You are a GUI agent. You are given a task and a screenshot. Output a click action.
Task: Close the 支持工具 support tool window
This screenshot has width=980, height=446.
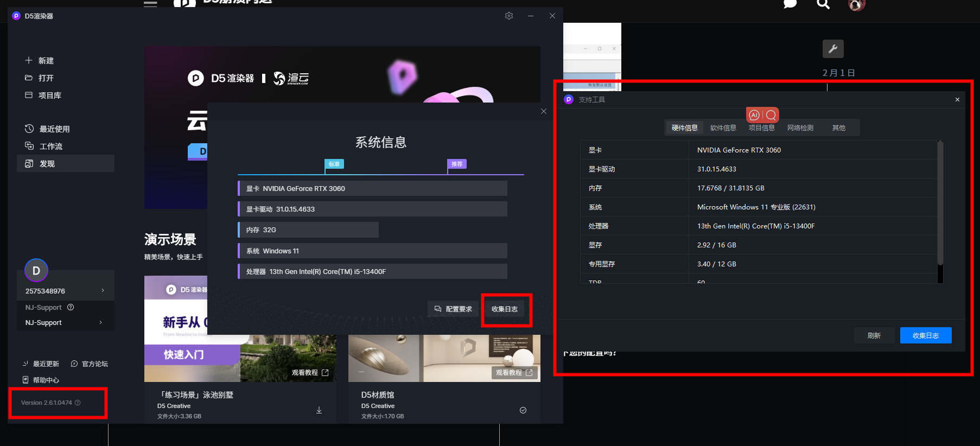point(957,99)
